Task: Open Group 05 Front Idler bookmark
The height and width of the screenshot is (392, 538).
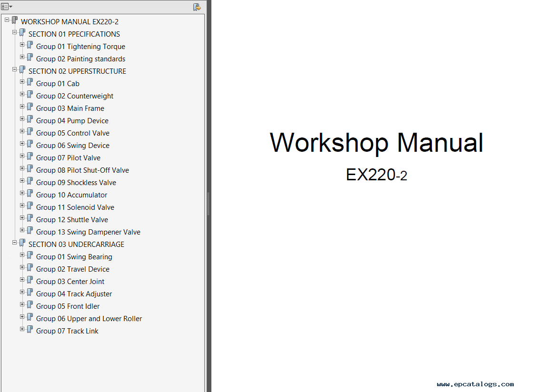Action: coord(68,306)
